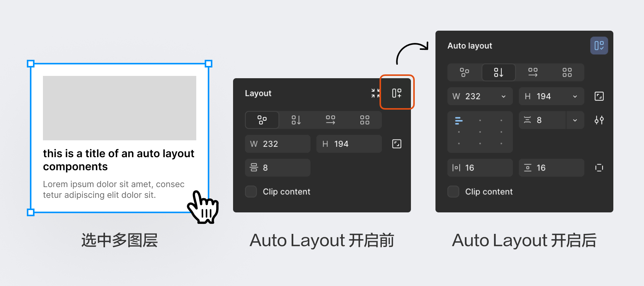Choose grid flow in Auto layout panel
This screenshot has height=286, width=644.
pyautogui.click(x=567, y=72)
